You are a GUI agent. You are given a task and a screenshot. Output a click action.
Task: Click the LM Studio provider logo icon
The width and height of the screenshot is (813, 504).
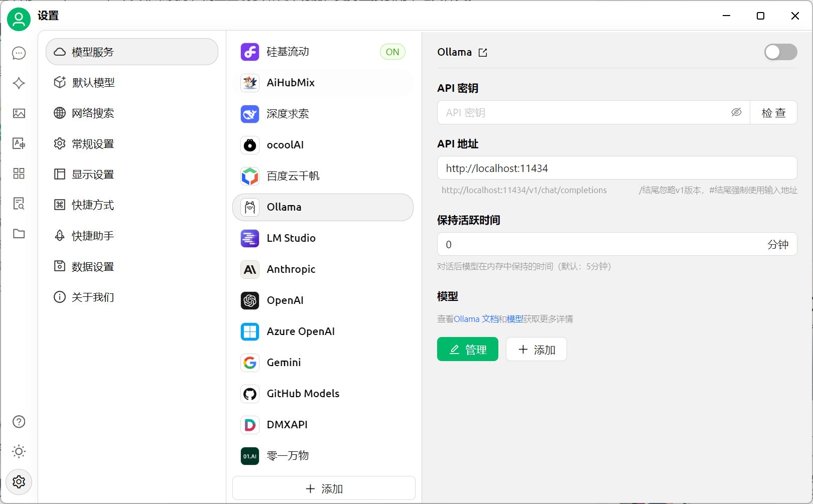[x=250, y=238]
